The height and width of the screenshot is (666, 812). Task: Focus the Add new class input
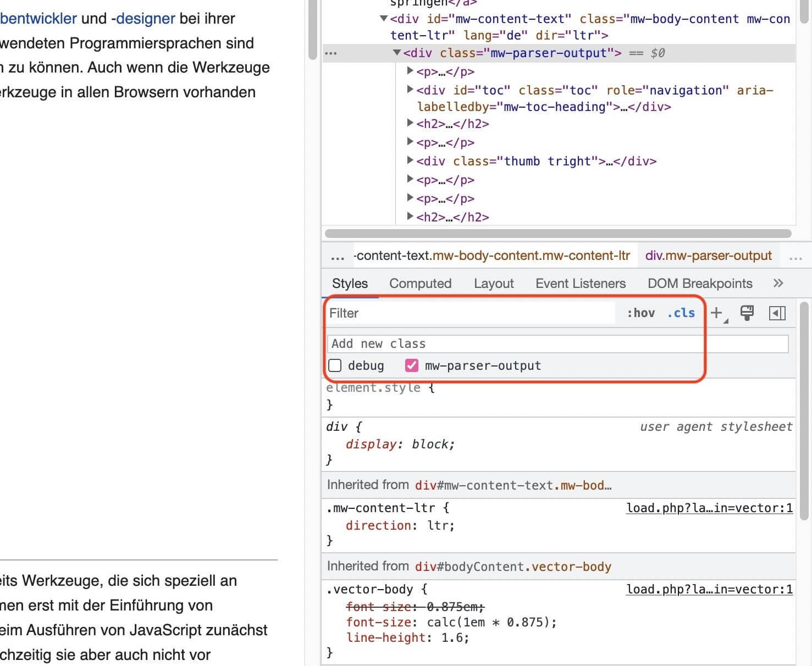(557, 344)
